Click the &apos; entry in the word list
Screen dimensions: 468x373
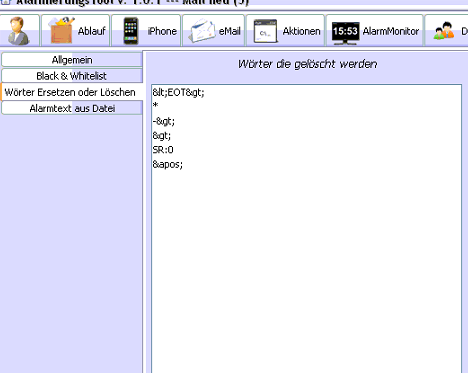168,164
